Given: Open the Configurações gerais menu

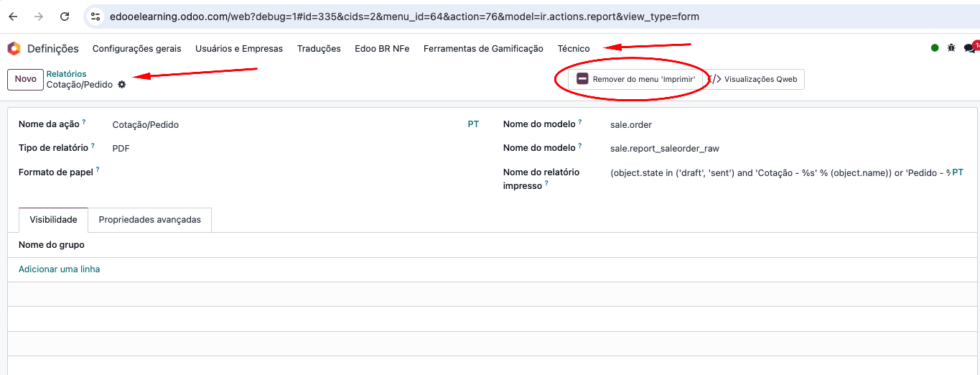Looking at the screenshot, I should pyautogui.click(x=137, y=49).
